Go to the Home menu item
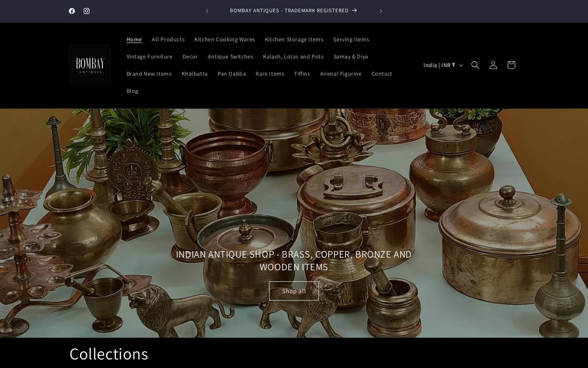 click(134, 39)
